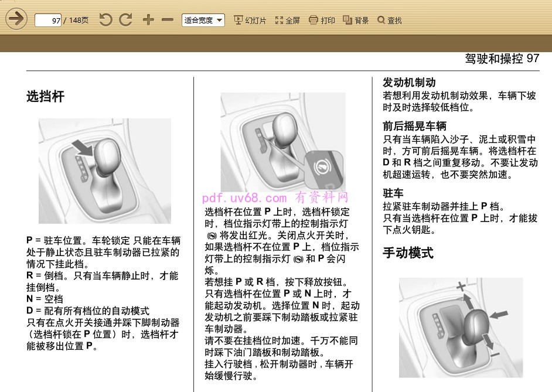Click the 驾驶和操控 97 page header
Image resolution: width=552 pixels, height=392 pixels.
pos(501,59)
